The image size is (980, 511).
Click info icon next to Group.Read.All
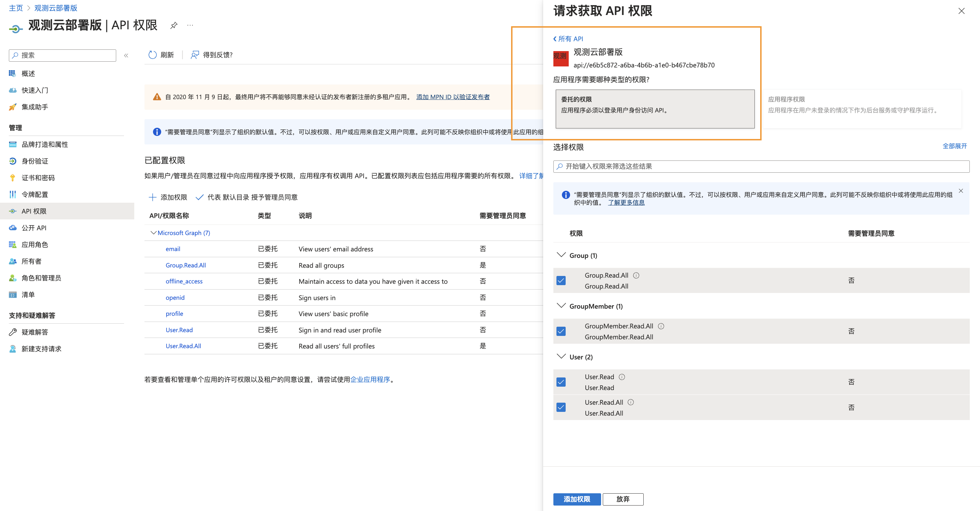[x=636, y=275]
